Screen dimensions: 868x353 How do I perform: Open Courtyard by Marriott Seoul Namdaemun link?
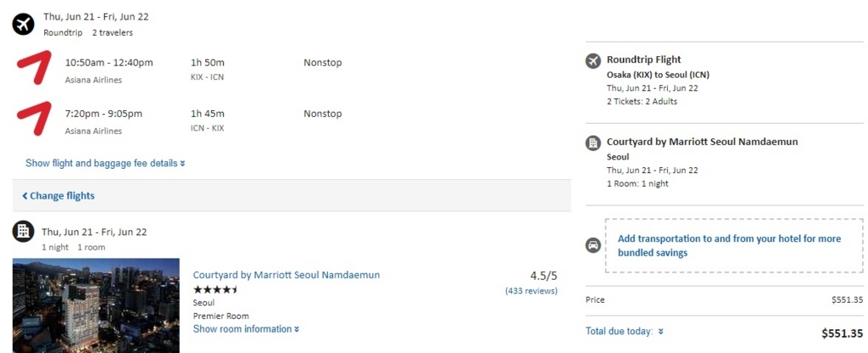pos(287,275)
